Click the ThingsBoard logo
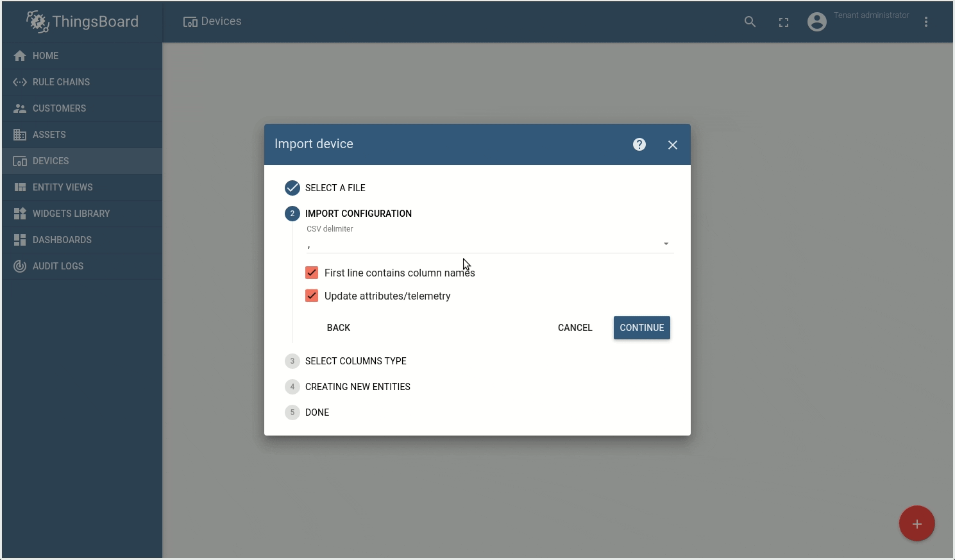Viewport: 955px width, 560px height. [x=82, y=22]
